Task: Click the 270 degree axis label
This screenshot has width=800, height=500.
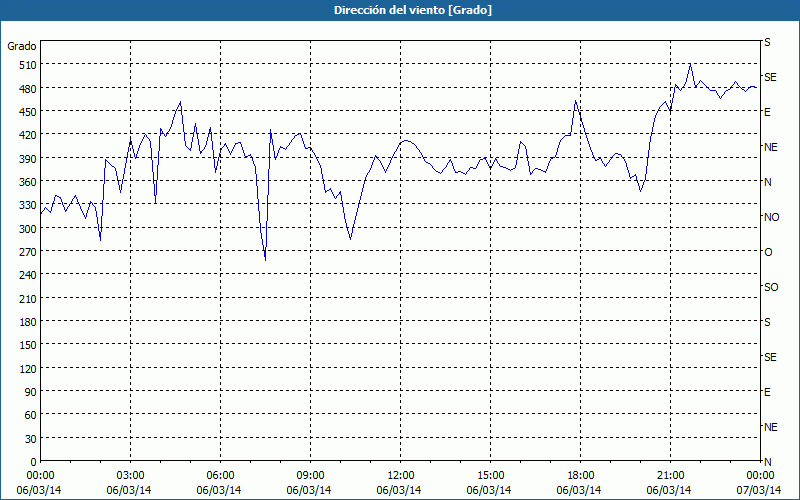Action: click(28, 252)
